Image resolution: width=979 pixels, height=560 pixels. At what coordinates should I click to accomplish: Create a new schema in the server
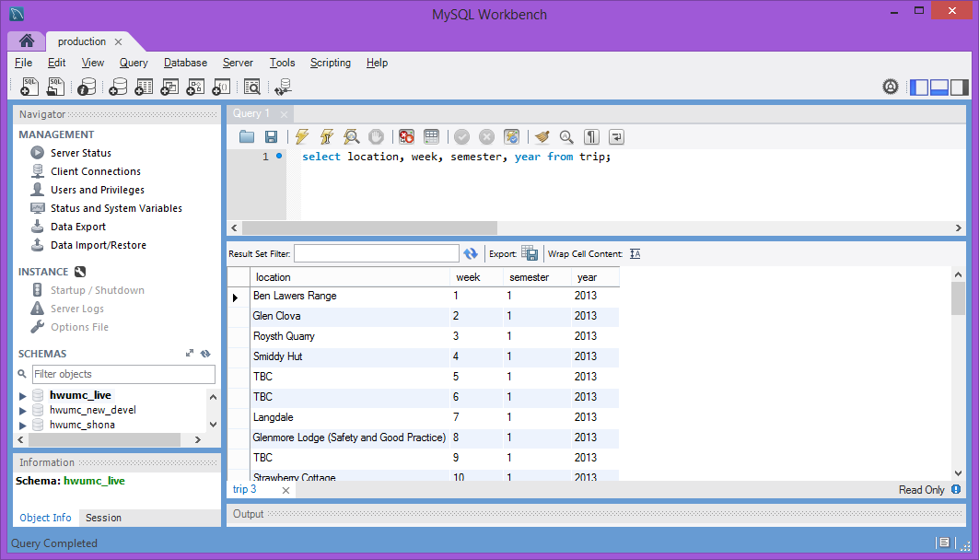(x=117, y=87)
